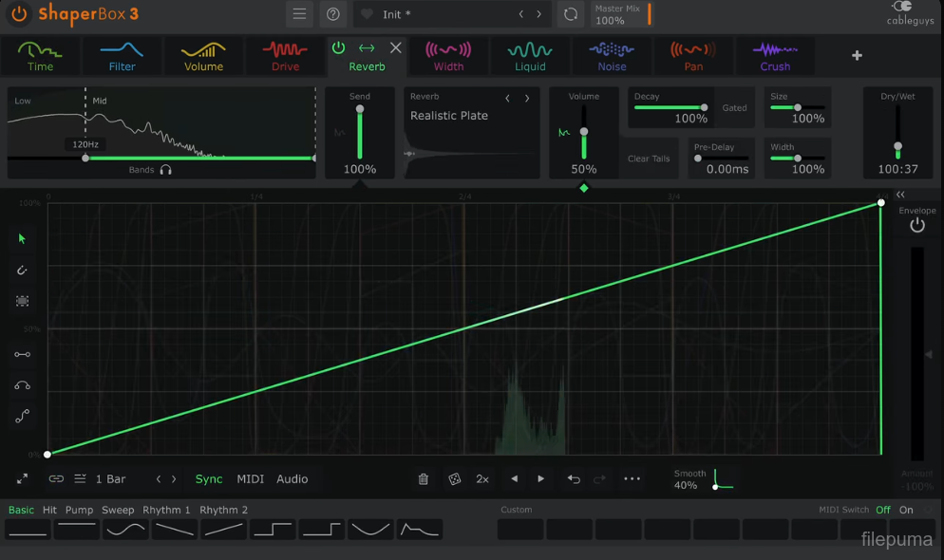This screenshot has width=944, height=560.
Task: Click the undo arrow icon
Action: (x=574, y=479)
